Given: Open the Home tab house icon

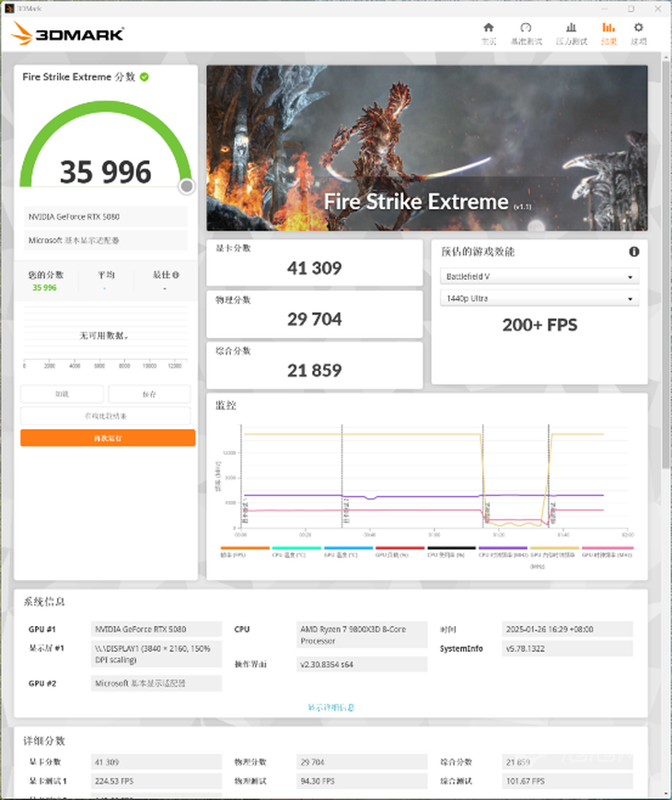Looking at the screenshot, I should pyautogui.click(x=488, y=28).
